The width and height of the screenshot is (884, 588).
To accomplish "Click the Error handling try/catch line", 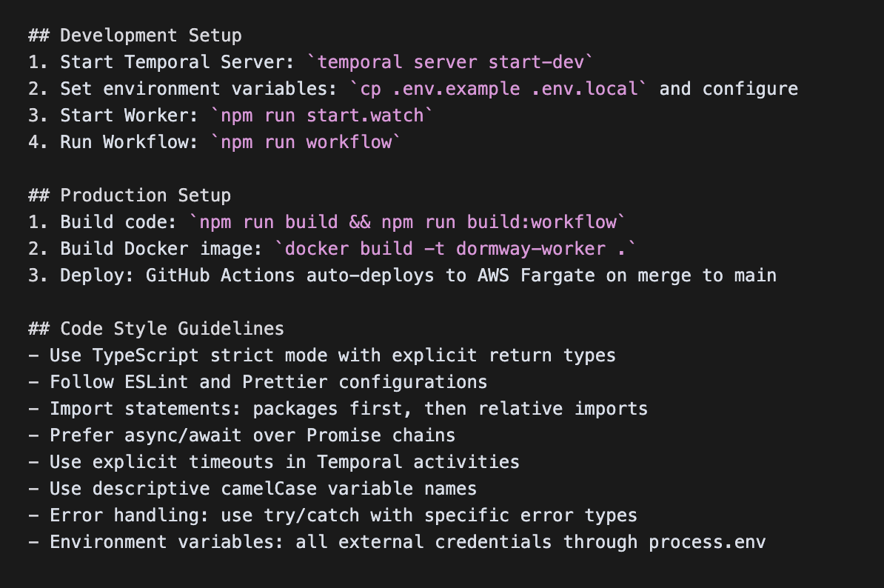I will point(332,515).
